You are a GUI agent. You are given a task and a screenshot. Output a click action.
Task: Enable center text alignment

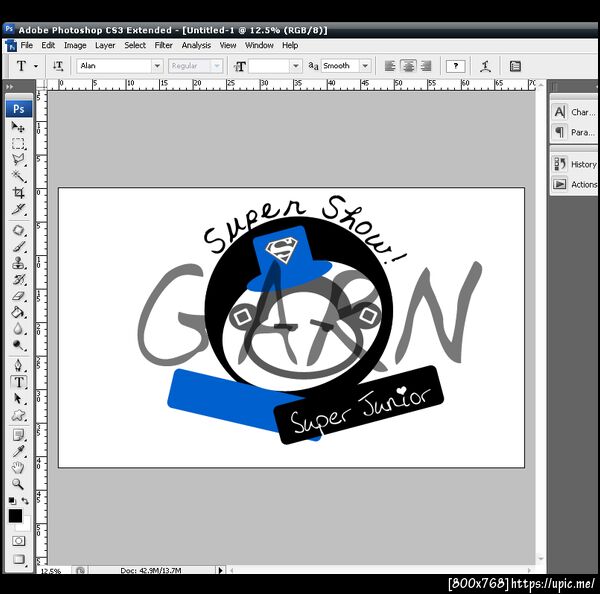[408, 66]
